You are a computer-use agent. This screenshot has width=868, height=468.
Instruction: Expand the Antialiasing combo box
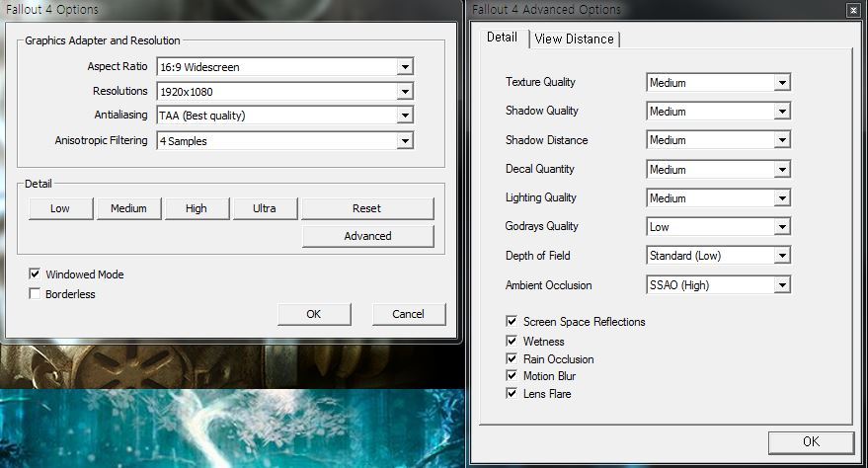[x=285, y=116]
